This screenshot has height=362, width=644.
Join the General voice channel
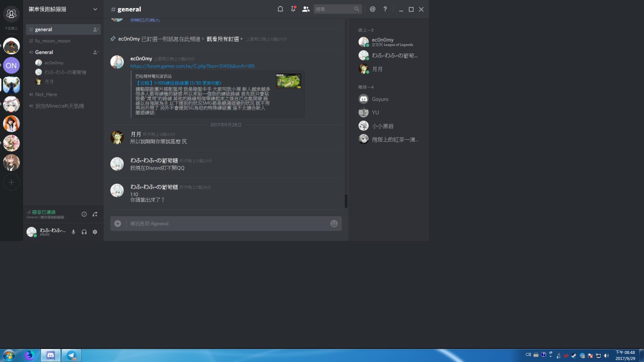click(63, 52)
